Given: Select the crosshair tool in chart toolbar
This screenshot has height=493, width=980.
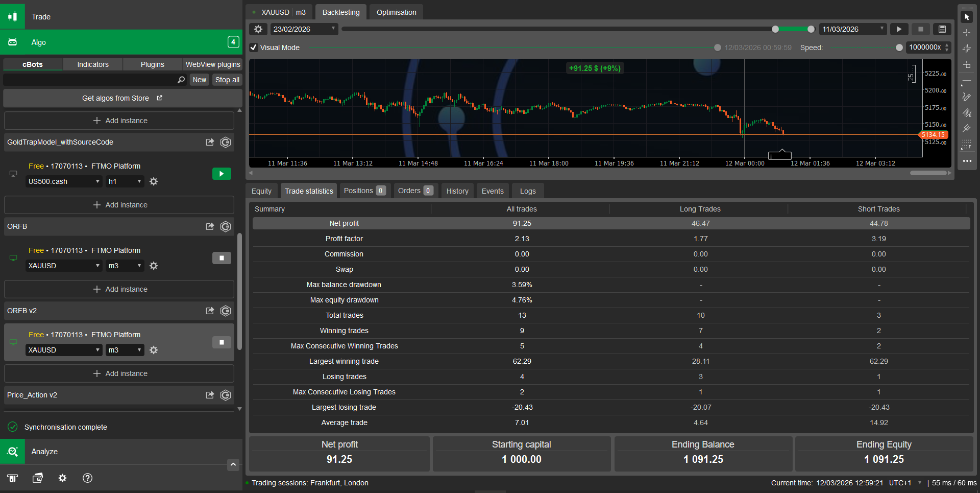Looking at the screenshot, I should (967, 33).
